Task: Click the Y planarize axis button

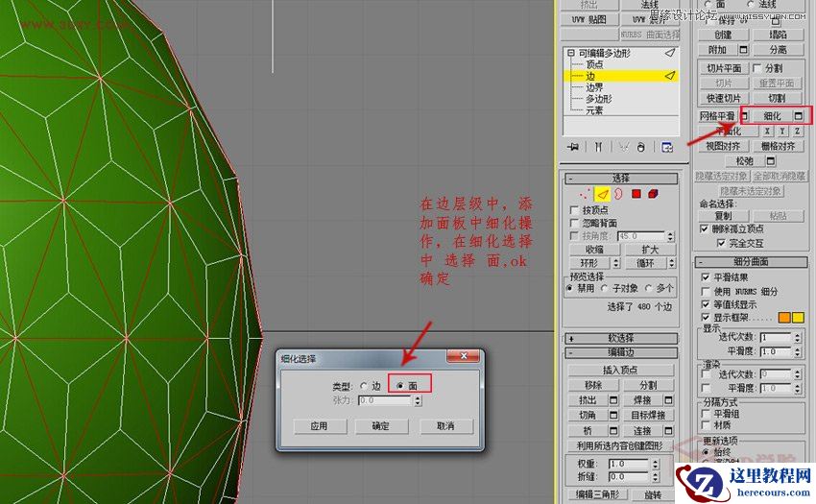Action: coord(782,132)
